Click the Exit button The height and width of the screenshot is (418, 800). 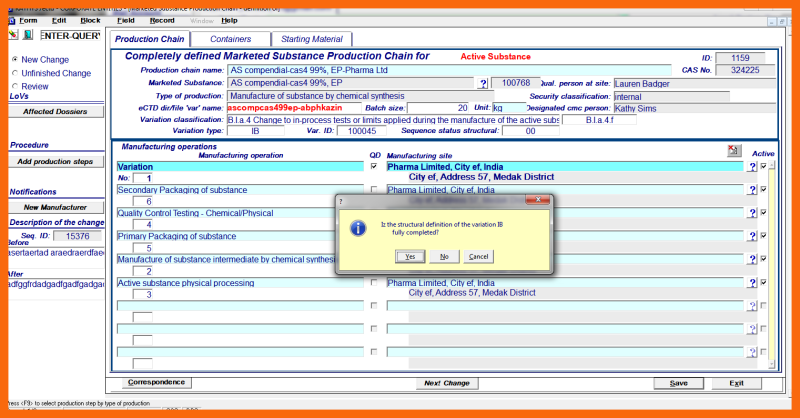[x=736, y=383]
